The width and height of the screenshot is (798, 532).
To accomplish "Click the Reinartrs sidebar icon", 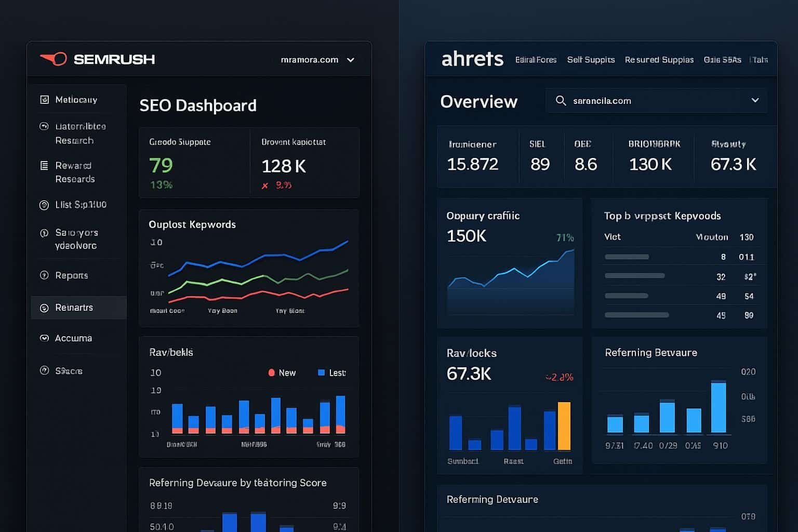I will tap(44, 308).
